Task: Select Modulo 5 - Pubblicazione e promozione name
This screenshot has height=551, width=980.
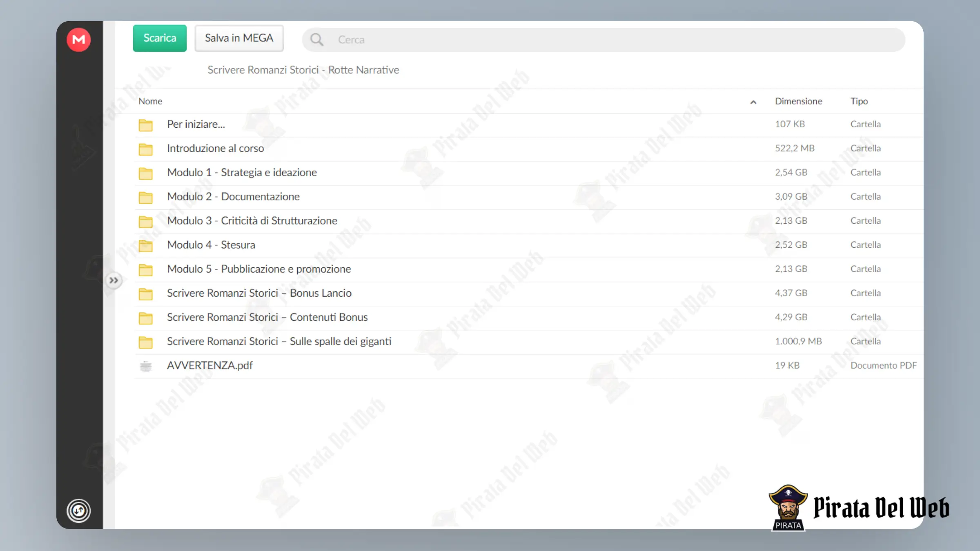Action: coord(259,269)
